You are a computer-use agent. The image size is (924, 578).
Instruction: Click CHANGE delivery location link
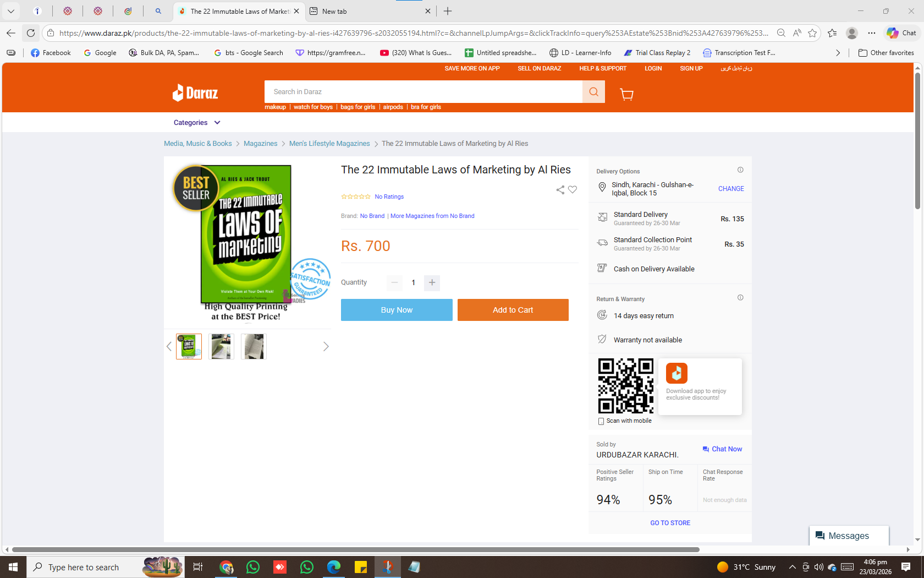click(731, 189)
